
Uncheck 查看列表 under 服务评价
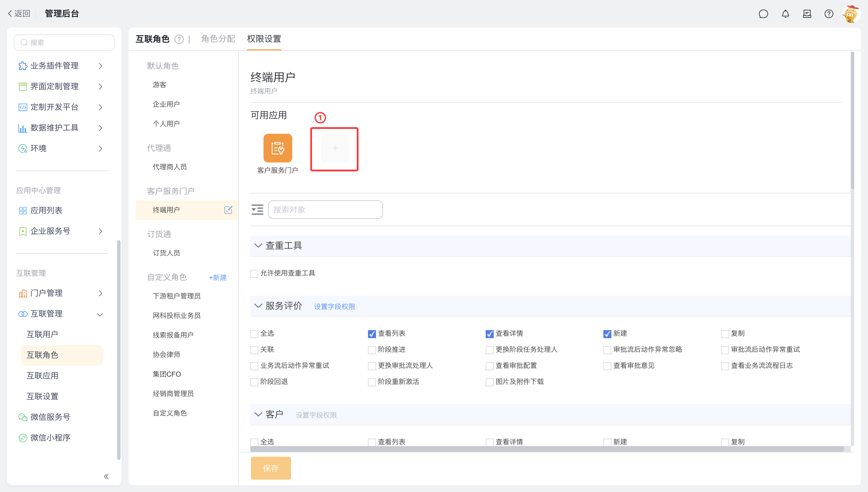[372, 334]
